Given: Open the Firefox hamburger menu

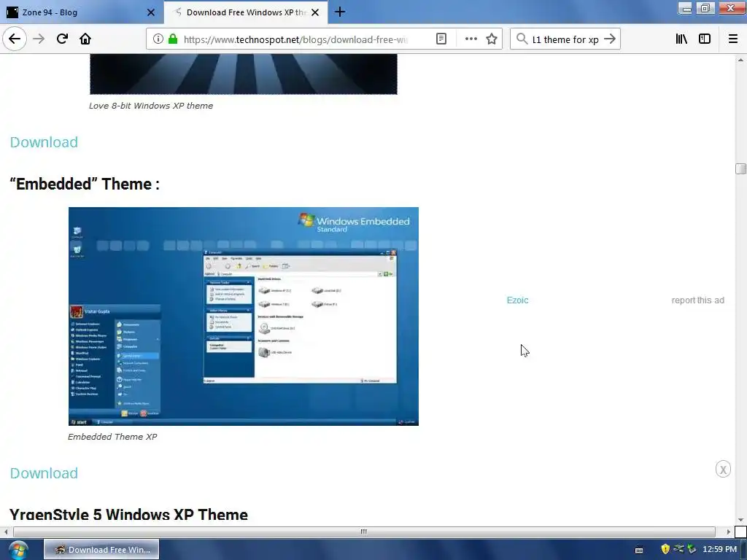Looking at the screenshot, I should click(x=733, y=39).
